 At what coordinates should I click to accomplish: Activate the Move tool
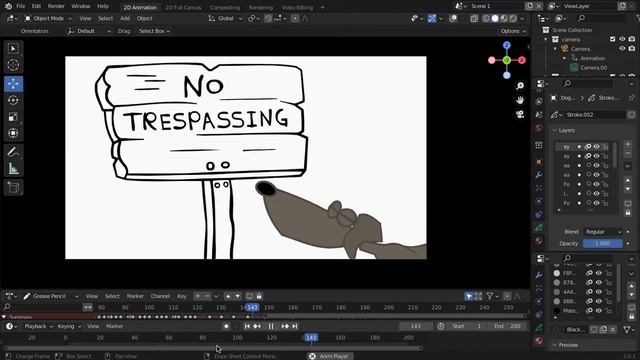click(x=13, y=84)
